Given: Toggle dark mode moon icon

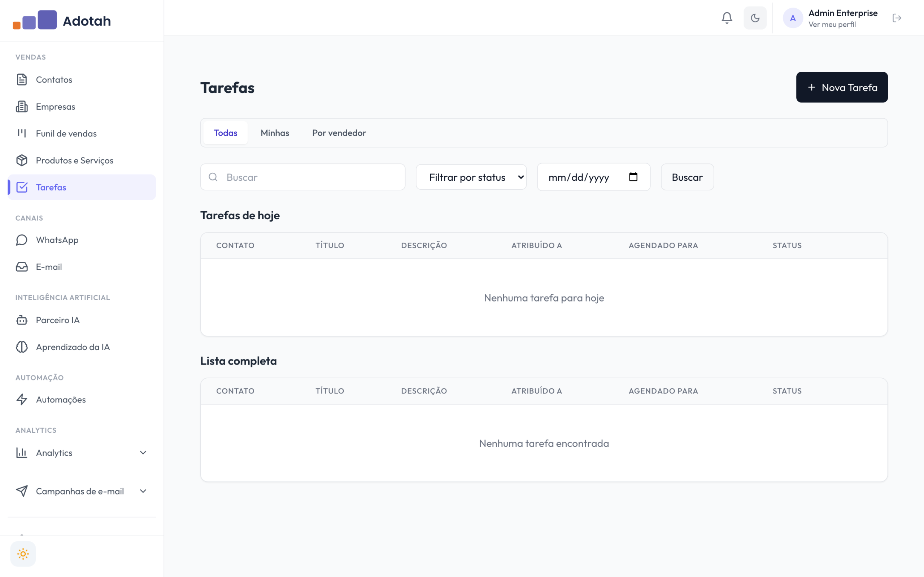Looking at the screenshot, I should click(x=755, y=18).
